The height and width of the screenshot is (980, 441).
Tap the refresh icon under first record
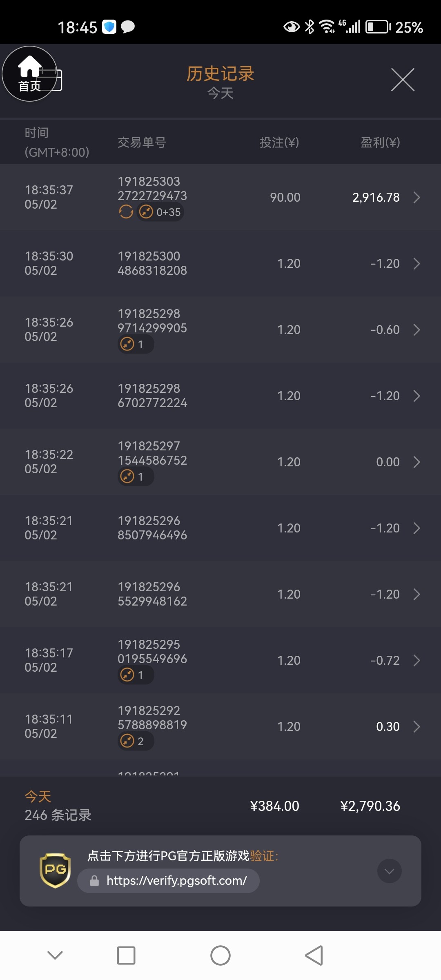(126, 212)
